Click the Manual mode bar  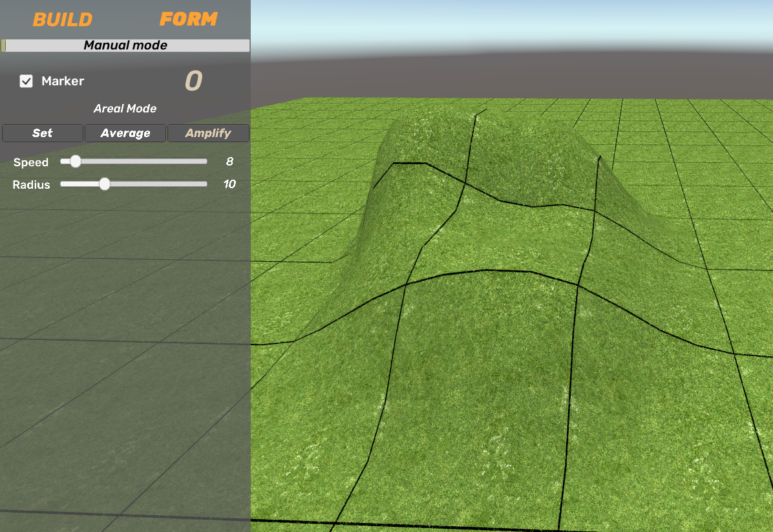(125, 45)
